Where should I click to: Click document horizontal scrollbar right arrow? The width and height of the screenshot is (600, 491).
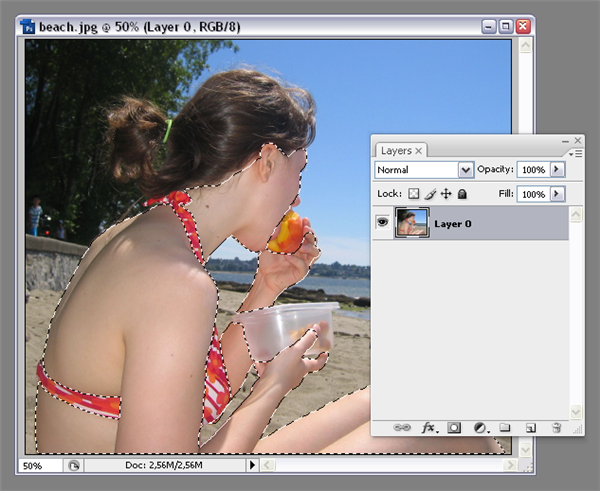click(x=509, y=465)
